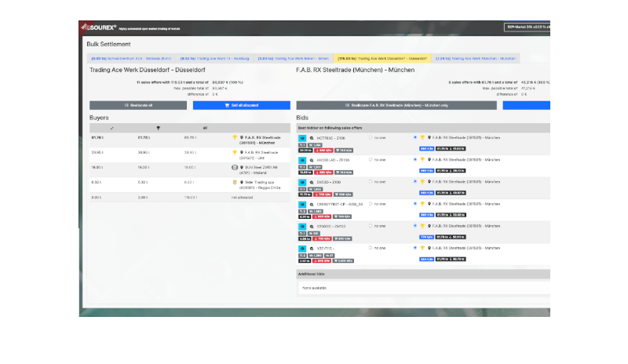Inspect DX53D - Z100 with the magnifier icon
This screenshot has height=364, width=628.
[x=312, y=182]
